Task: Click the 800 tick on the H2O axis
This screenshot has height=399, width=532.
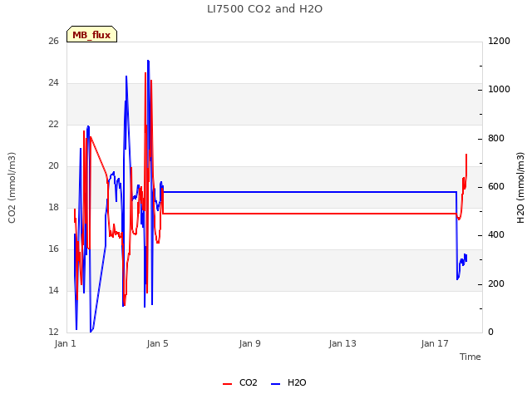Action: pos(496,139)
